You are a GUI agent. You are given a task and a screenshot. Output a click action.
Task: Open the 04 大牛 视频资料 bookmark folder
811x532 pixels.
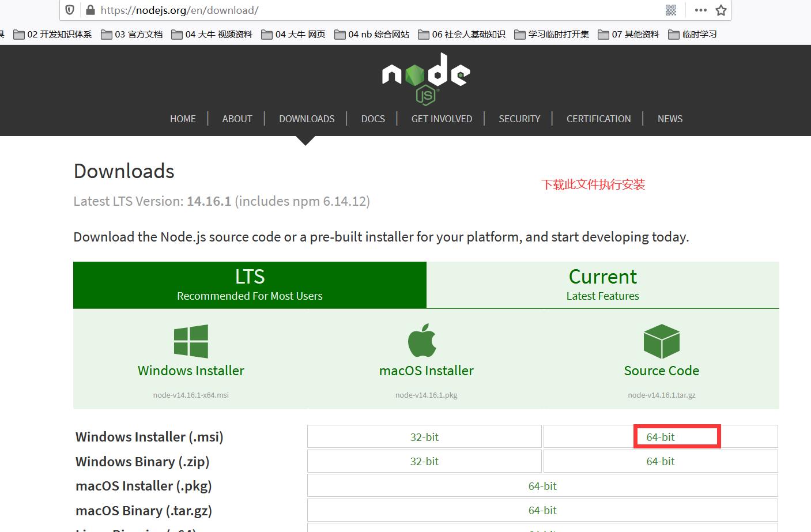pos(212,35)
